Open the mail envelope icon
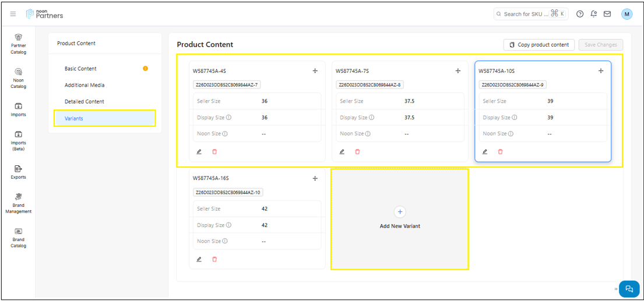This screenshot has width=644, height=301. point(607,14)
